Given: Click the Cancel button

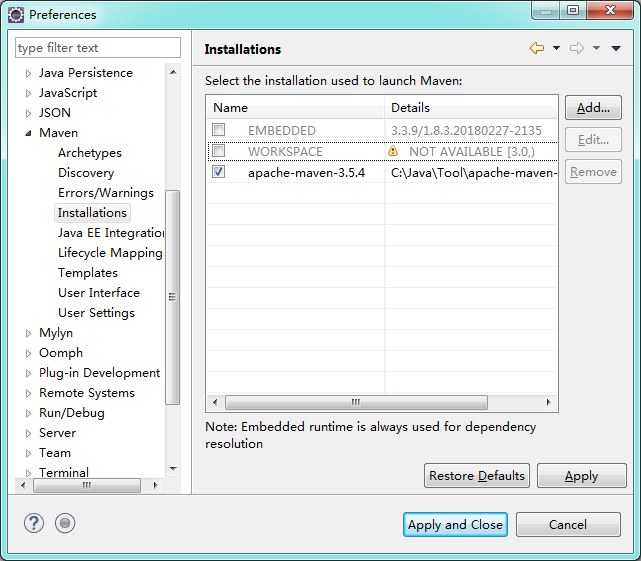Looking at the screenshot, I should point(568,525).
